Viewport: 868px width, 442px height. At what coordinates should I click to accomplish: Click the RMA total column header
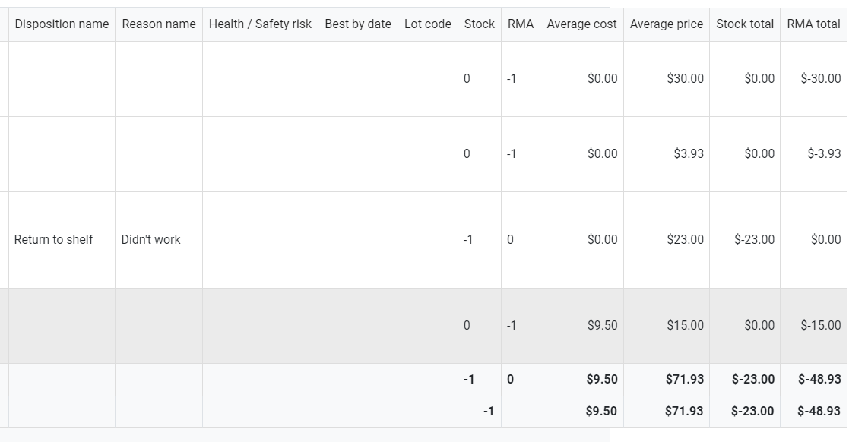coord(813,24)
